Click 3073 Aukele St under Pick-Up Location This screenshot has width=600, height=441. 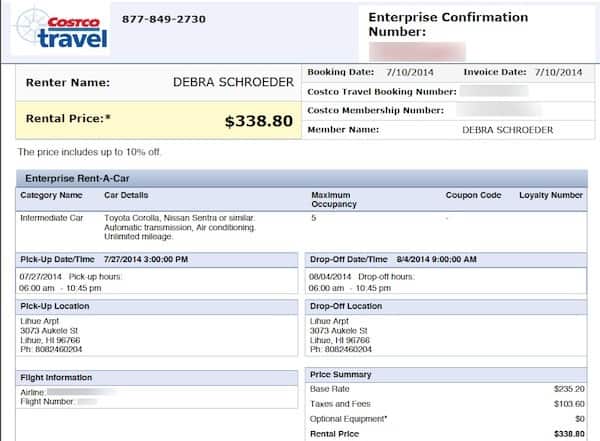[x=49, y=330]
